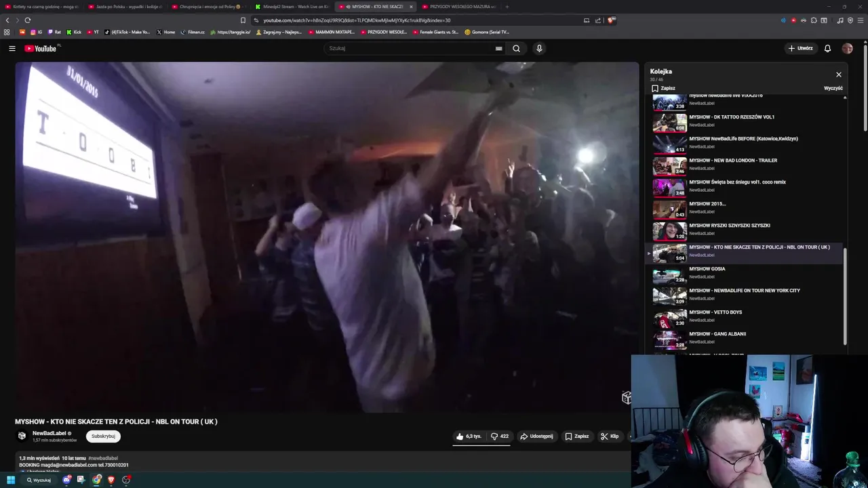This screenshot has width=868, height=488.
Task: Open the Brave Shields lion icon
Action: tap(611, 20)
